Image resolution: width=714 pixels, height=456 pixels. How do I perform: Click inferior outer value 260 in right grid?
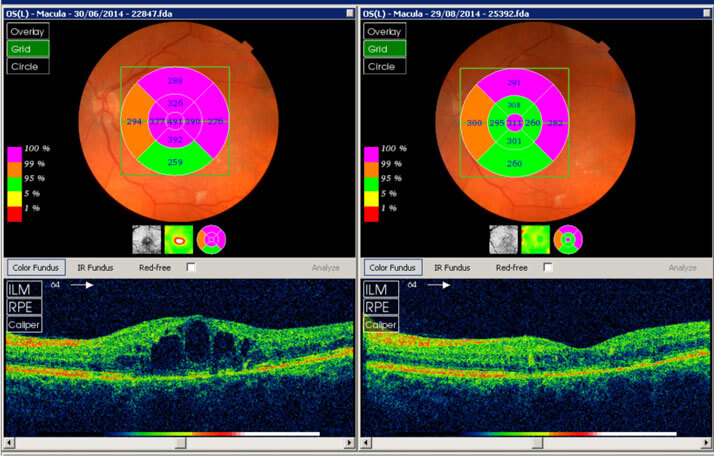tap(514, 164)
